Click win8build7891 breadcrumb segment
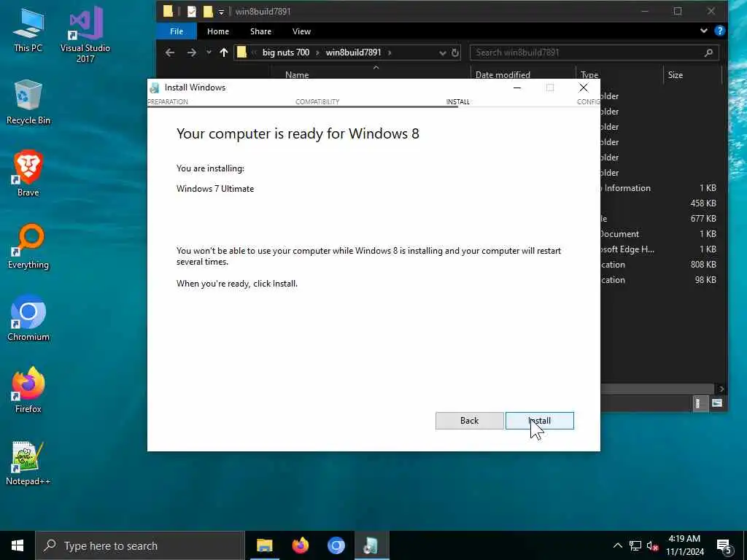 [x=354, y=52]
